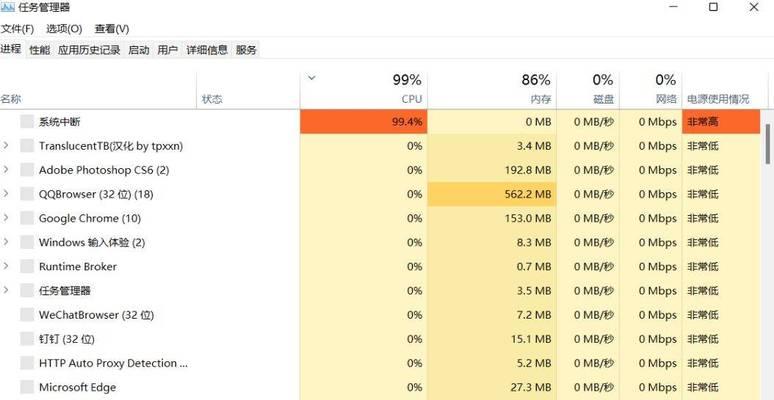Switch to the 性能 tab
Screen dimensions: 774x400
[x=39, y=50]
